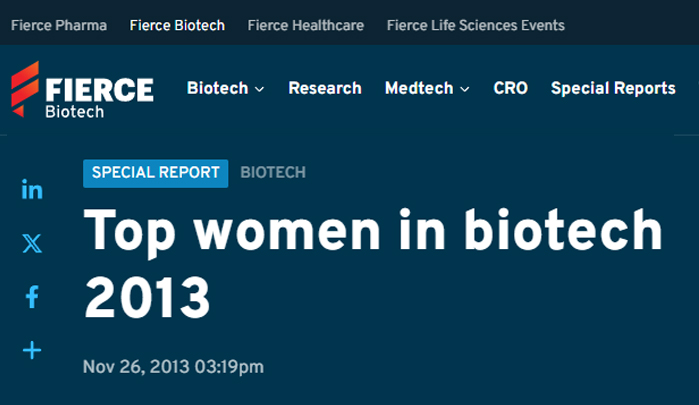The image size is (699, 405).
Task: Click the SPECIAL REPORT category badge
Action: click(x=156, y=173)
